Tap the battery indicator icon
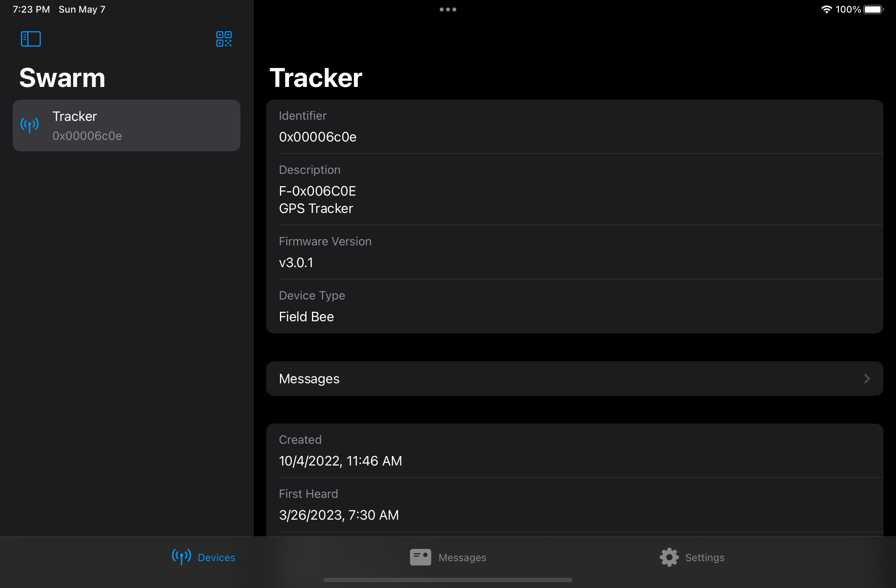The width and height of the screenshot is (896, 588). pos(873,9)
